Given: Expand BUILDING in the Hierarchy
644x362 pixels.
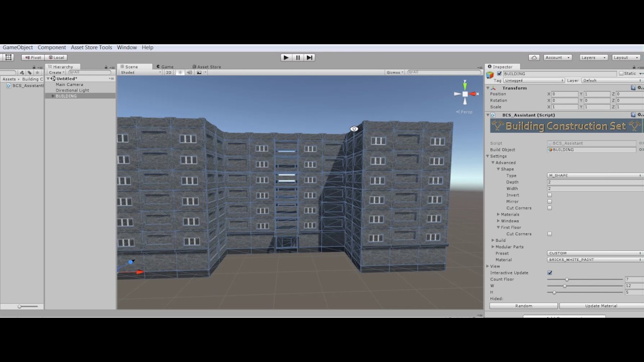Looking at the screenshot, I should tap(53, 96).
